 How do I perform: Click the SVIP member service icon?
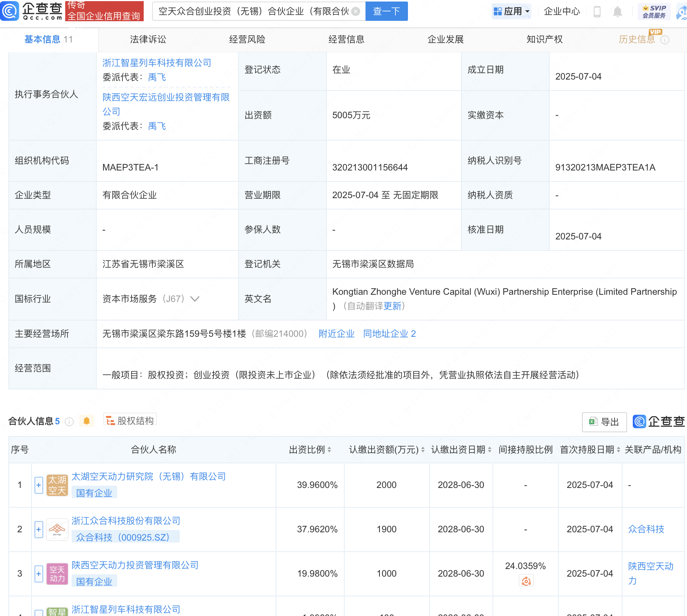click(654, 11)
